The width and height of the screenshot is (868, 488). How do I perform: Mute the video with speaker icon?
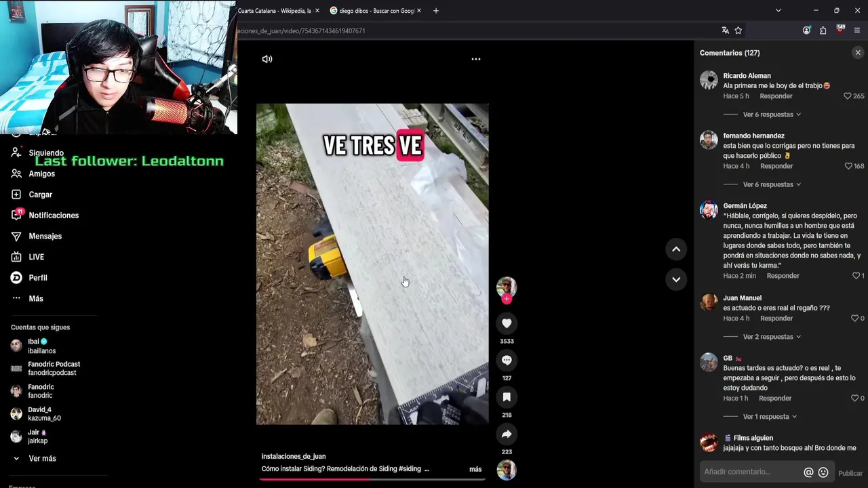(x=267, y=59)
